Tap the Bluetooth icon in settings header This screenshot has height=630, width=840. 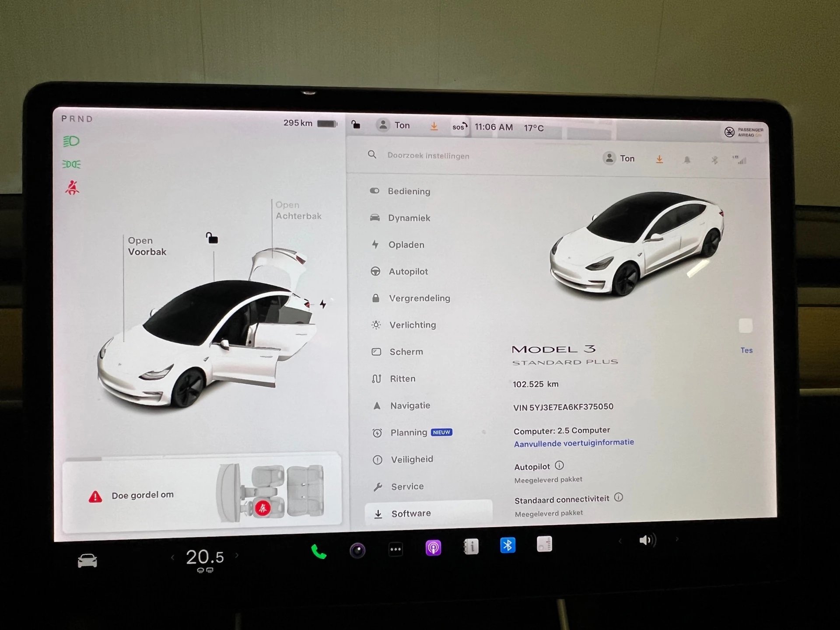[x=714, y=160]
